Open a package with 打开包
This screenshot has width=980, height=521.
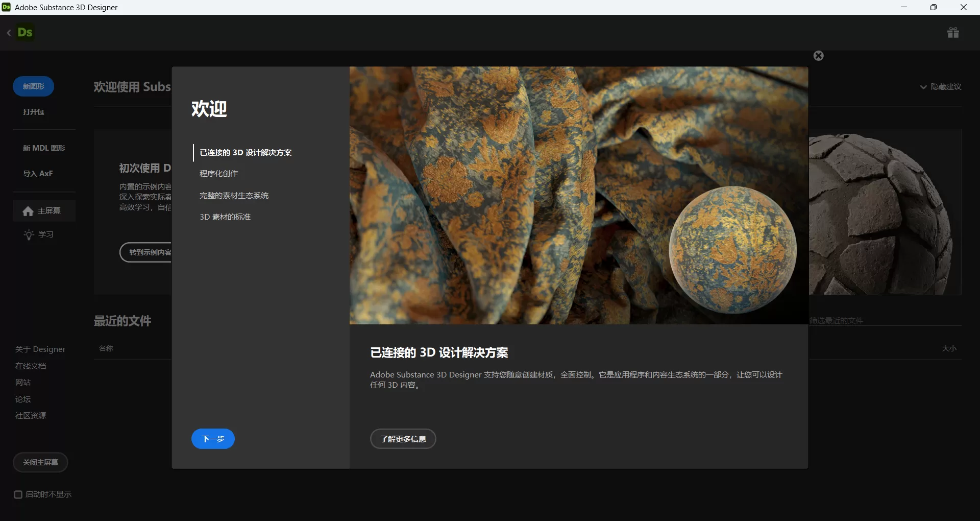pyautogui.click(x=33, y=112)
